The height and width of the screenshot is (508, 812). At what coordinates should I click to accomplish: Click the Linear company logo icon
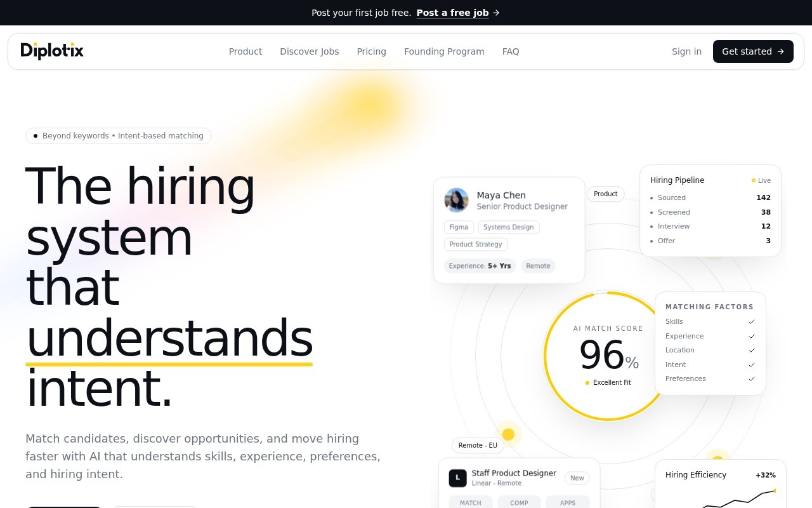point(457,478)
